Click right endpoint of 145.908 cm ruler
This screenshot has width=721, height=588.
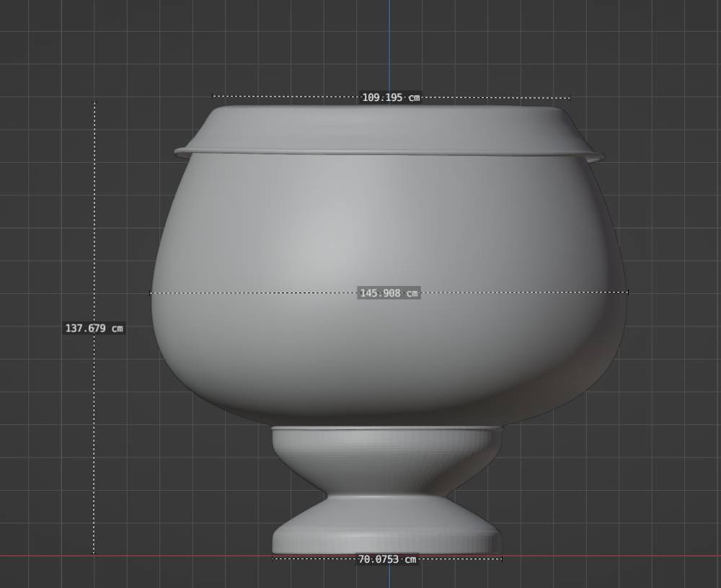point(628,292)
